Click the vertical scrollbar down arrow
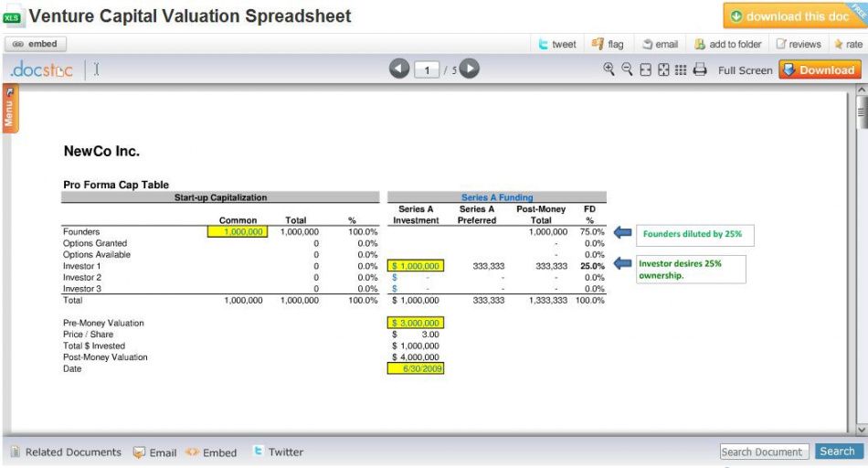 pyautogui.click(x=862, y=430)
